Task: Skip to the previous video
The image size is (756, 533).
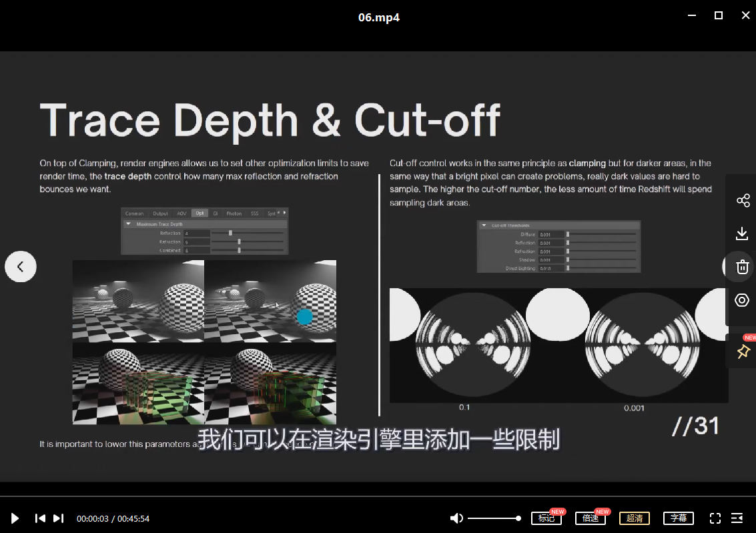Action: (40, 518)
